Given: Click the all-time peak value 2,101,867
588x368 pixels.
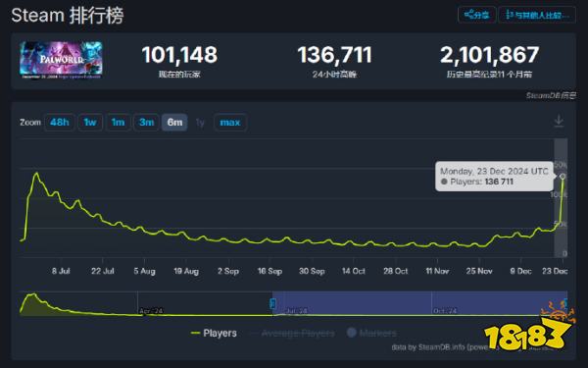Looking at the screenshot, I should tap(489, 55).
